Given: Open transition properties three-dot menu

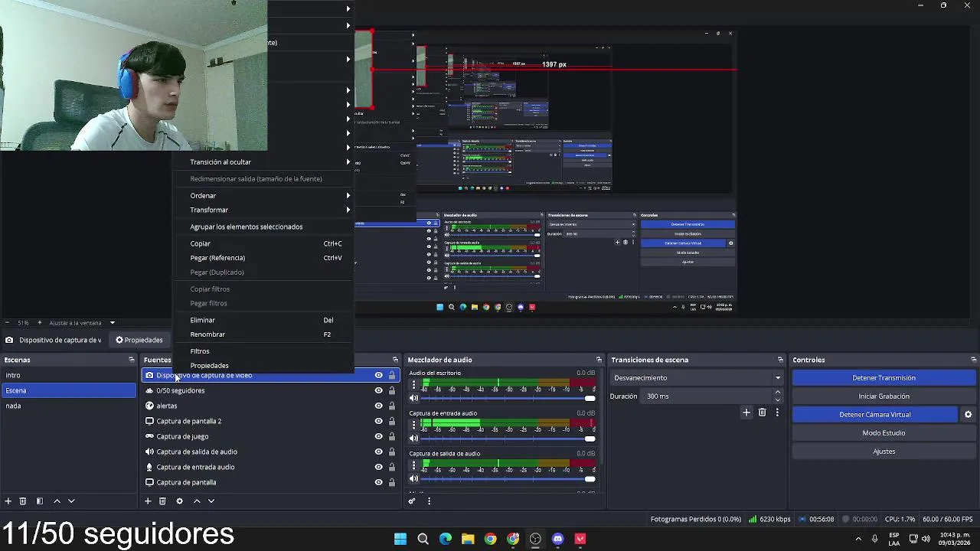Looking at the screenshot, I should click(x=777, y=412).
